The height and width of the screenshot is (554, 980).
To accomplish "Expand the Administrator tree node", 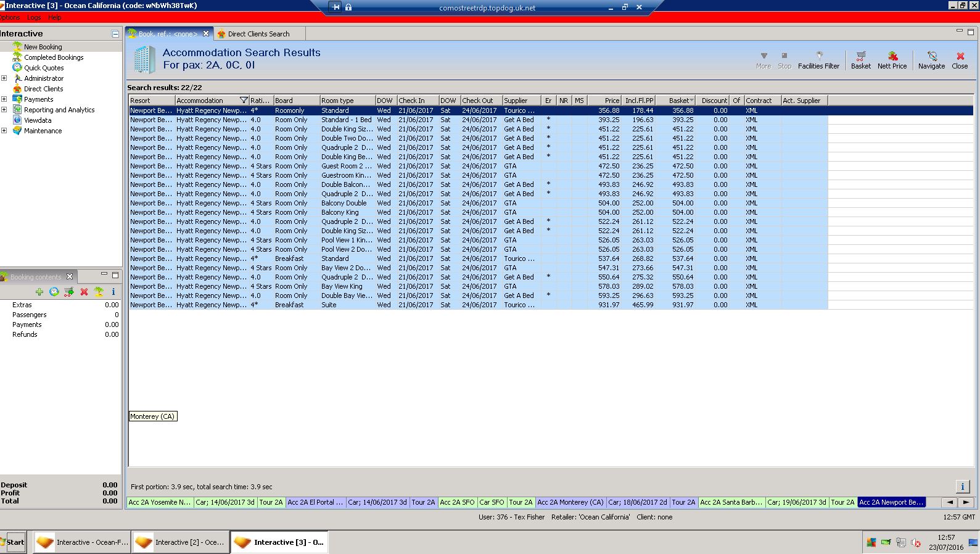I will [x=4, y=78].
